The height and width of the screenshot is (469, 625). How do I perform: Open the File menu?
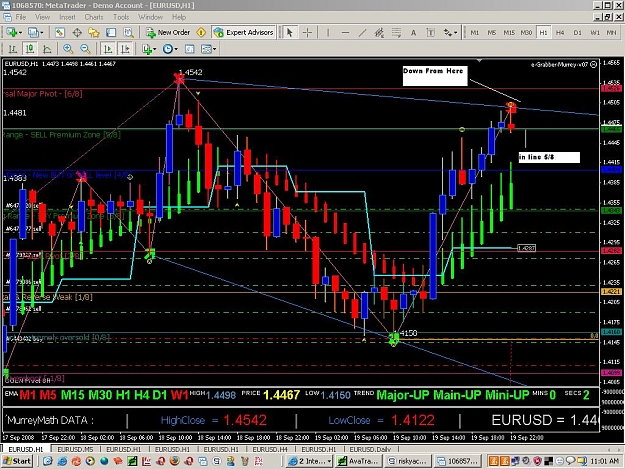point(20,17)
